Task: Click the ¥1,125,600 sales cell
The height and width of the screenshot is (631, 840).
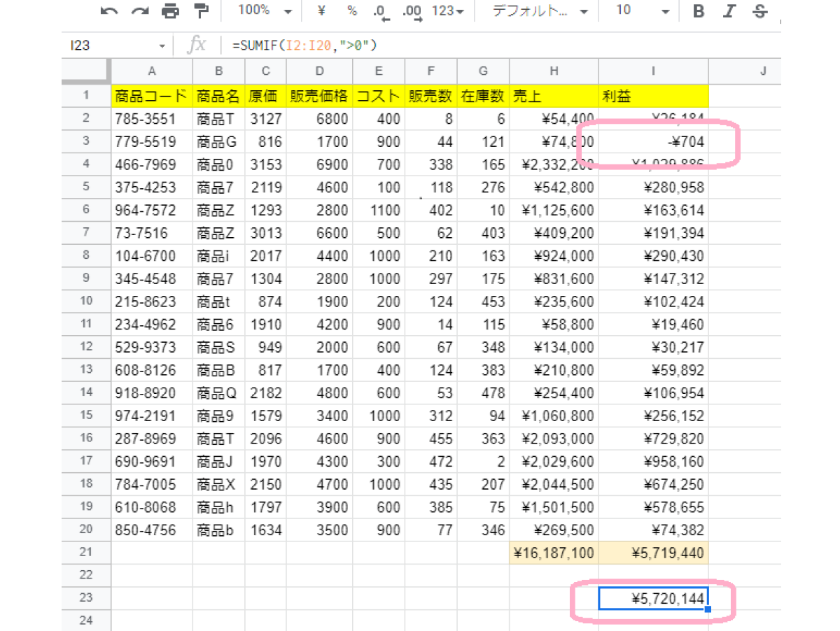Action: click(x=554, y=210)
